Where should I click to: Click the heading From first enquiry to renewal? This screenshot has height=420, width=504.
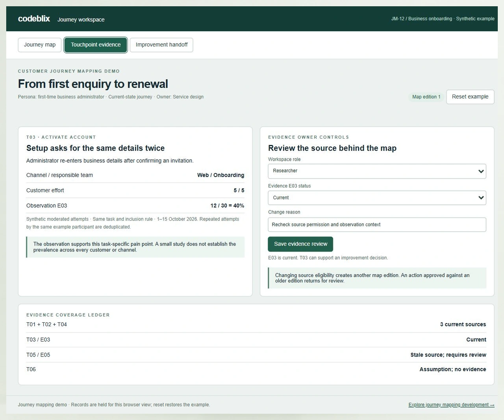(93, 84)
